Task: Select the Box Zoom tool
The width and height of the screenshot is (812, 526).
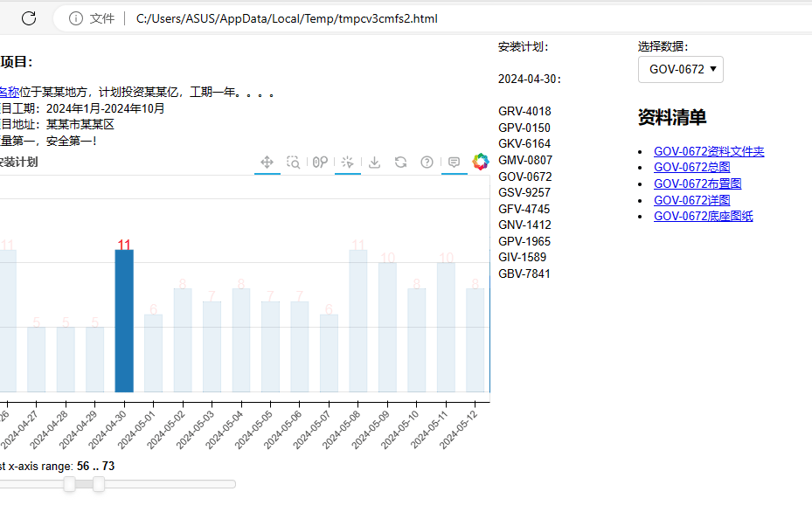Action: point(294,162)
